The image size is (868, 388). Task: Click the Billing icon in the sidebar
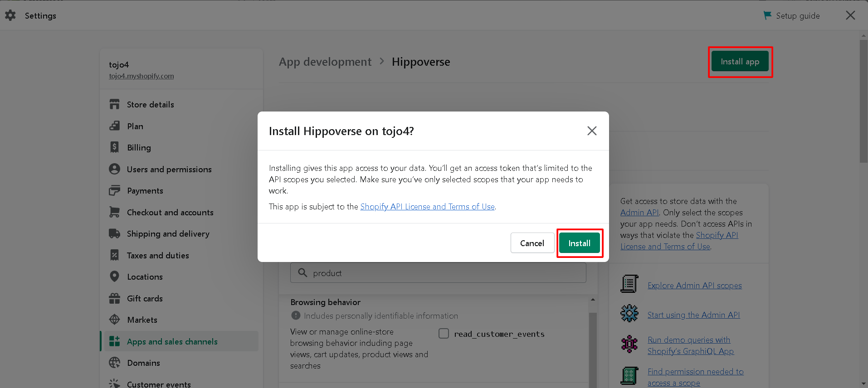pyautogui.click(x=115, y=147)
